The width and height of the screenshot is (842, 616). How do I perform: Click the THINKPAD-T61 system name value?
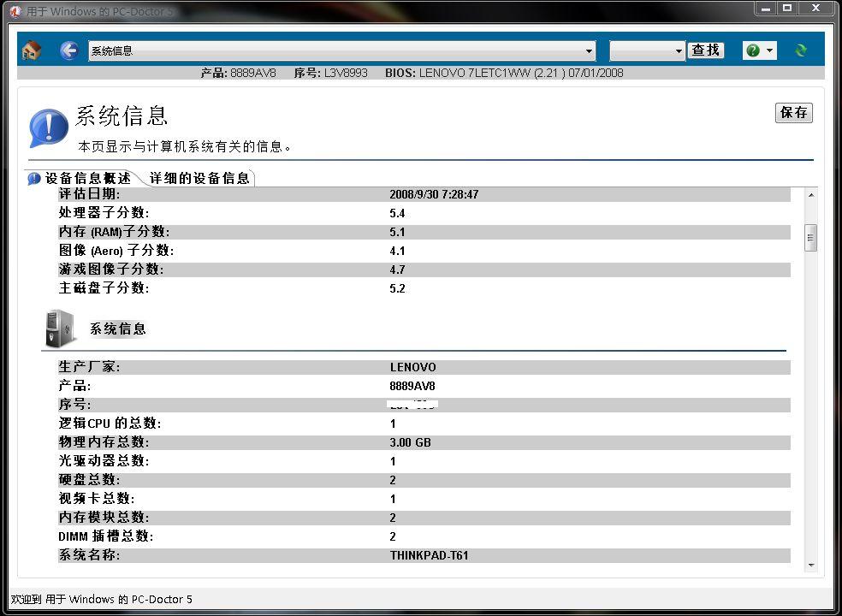click(x=429, y=555)
